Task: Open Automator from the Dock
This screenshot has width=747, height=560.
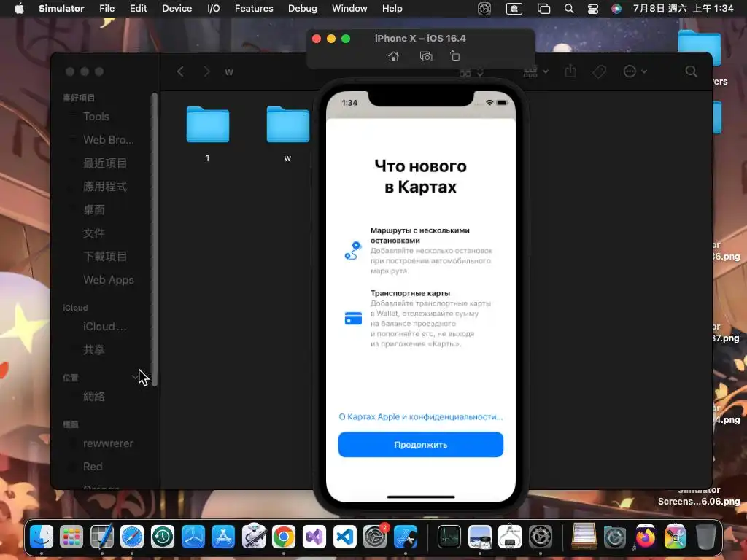Action: (x=253, y=537)
